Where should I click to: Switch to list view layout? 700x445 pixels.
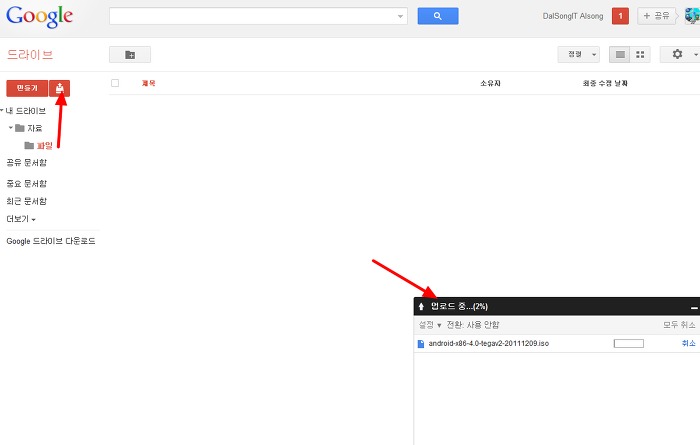620,54
